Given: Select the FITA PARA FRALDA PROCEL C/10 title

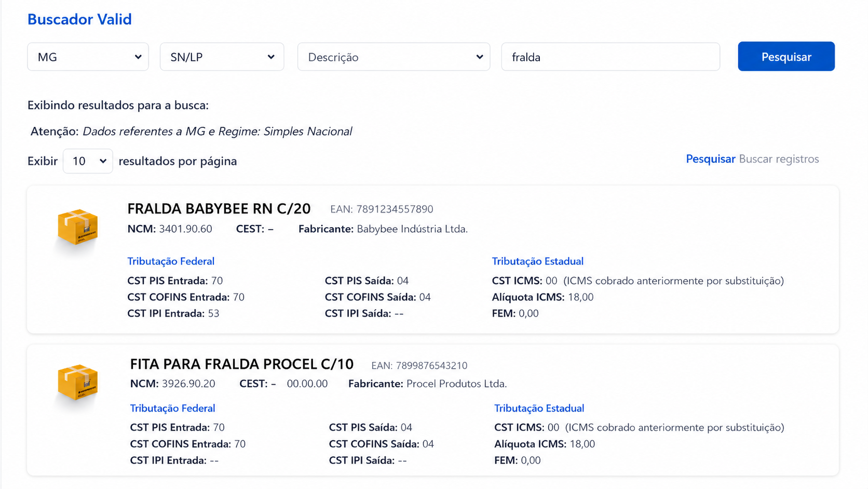Looking at the screenshot, I should point(242,364).
